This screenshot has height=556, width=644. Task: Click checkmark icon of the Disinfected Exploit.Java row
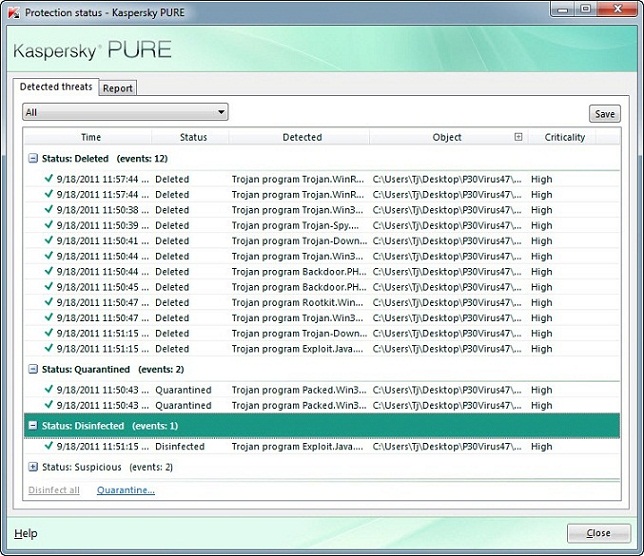coord(49,446)
